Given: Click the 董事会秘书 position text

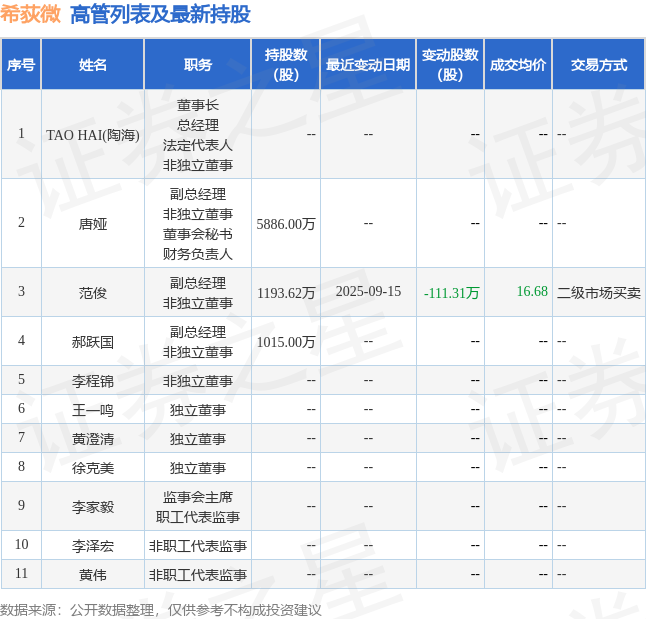Looking at the screenshot, I should pyautogui.click(x=198, y=234).
